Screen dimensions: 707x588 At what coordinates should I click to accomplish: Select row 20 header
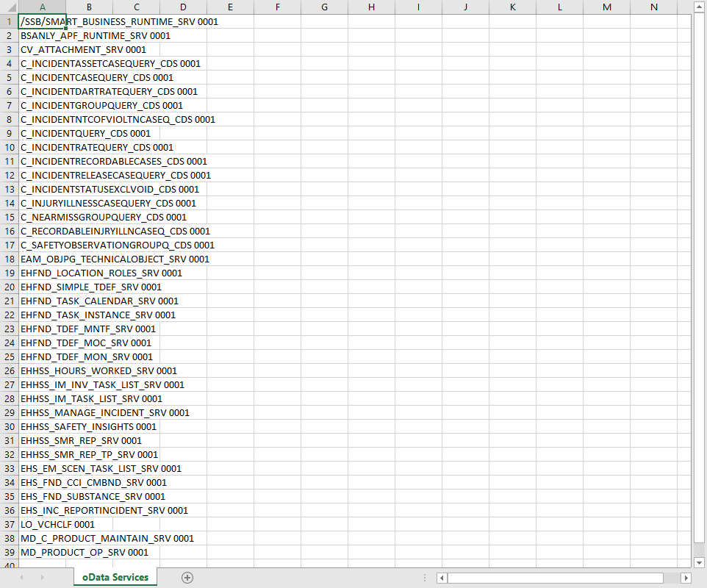(9, 287)
